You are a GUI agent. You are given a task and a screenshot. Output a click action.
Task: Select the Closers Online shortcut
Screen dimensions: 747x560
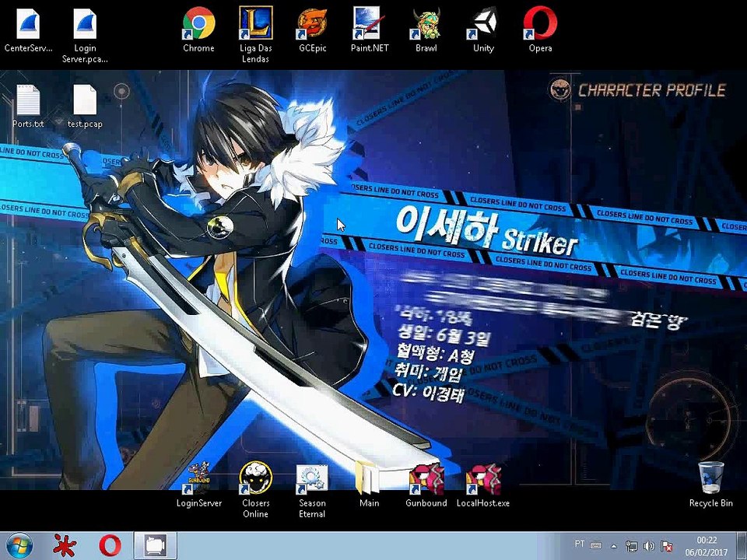(x=255, y=489)
